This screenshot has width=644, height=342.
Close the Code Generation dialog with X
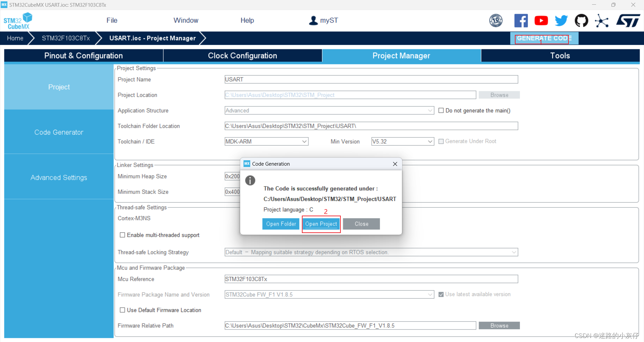click(395, 164)
